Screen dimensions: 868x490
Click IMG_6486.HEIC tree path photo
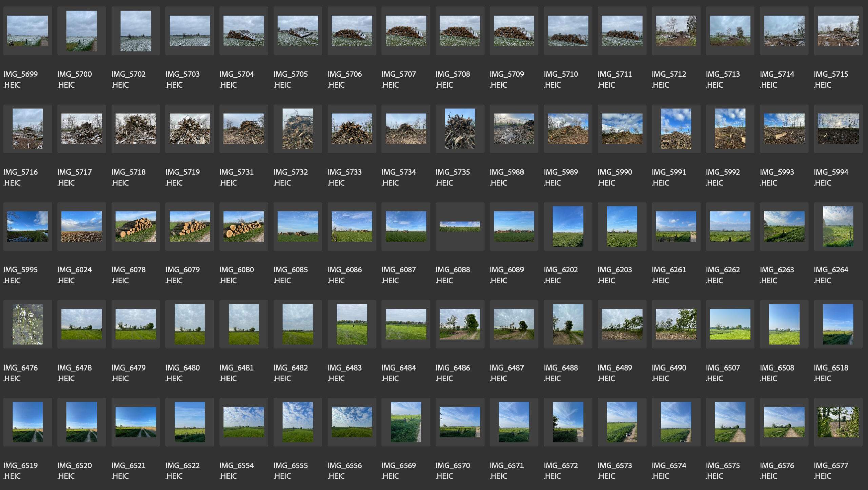click(x=460, y=324)
